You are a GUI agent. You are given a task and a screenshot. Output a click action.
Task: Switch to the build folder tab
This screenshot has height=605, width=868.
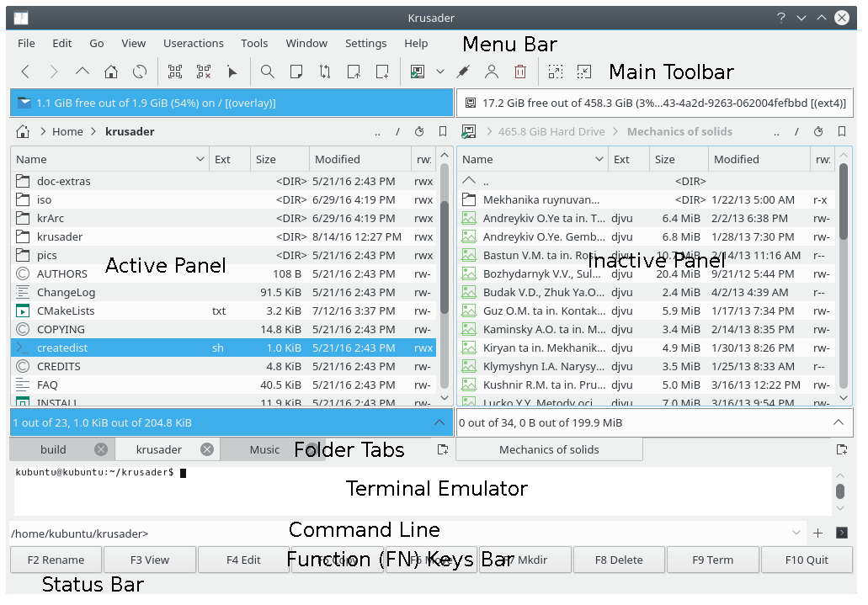point(53,449)
